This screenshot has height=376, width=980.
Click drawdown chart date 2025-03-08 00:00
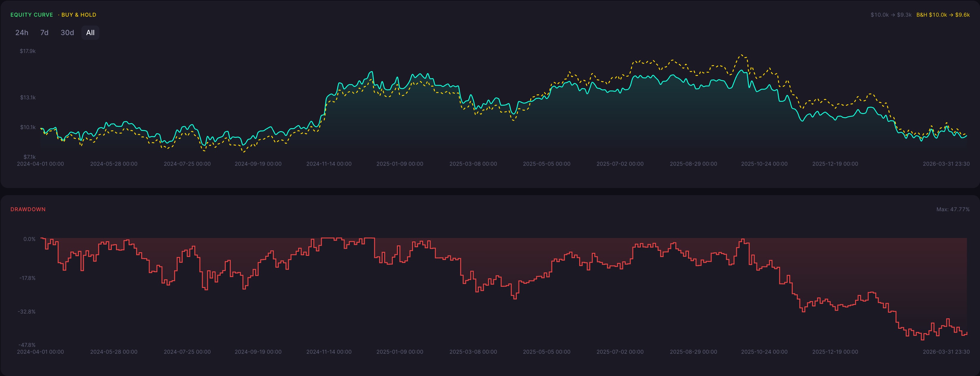click(x=473, y=352)
